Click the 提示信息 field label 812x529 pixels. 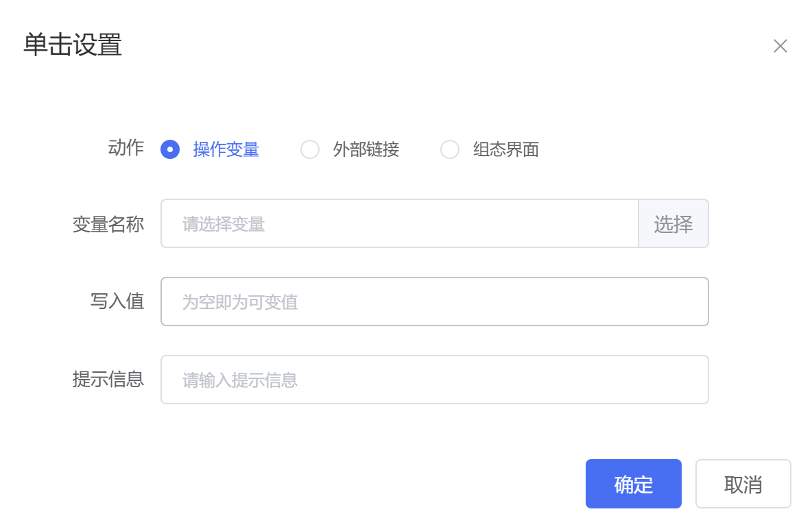(108, 380)
